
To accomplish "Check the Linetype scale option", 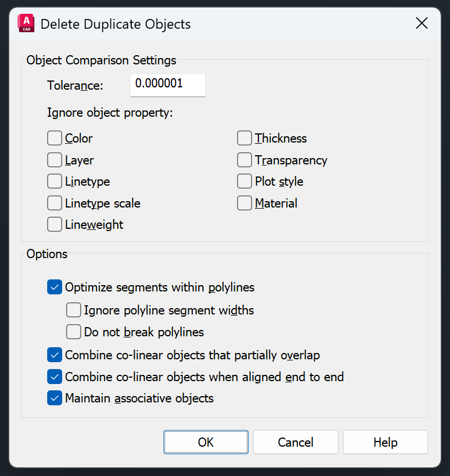I will [54, 203].
